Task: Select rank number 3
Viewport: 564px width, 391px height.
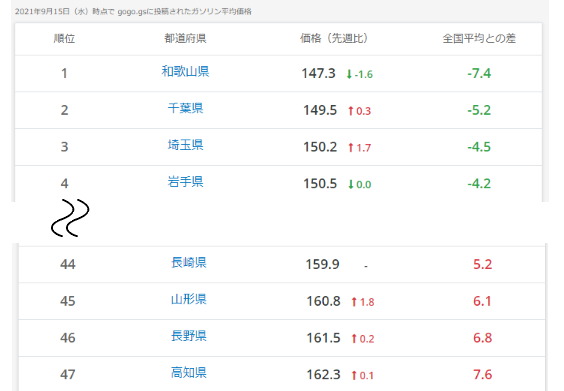Action: (x=64, y=147)
